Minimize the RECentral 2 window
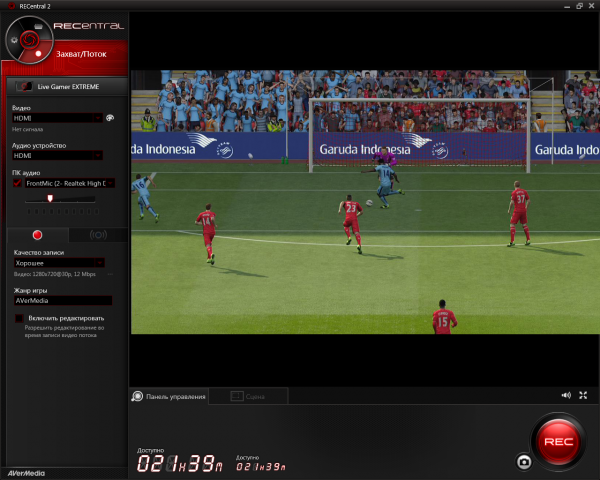 [567, 6]
